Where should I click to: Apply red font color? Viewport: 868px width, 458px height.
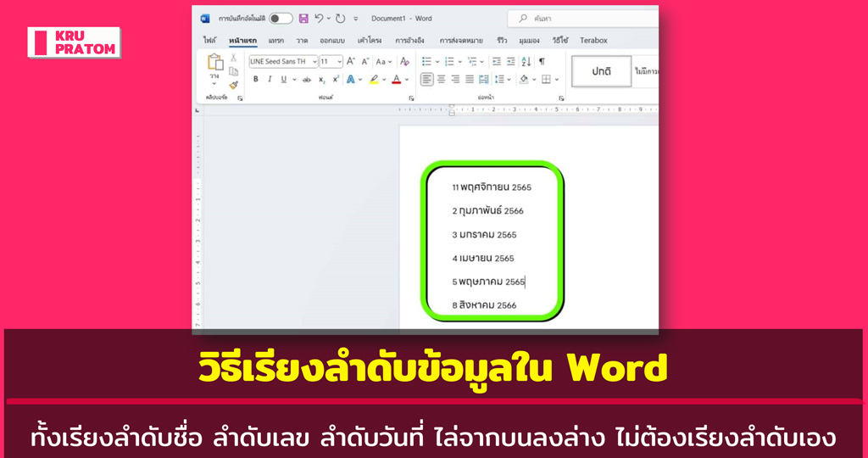[397, 80]
